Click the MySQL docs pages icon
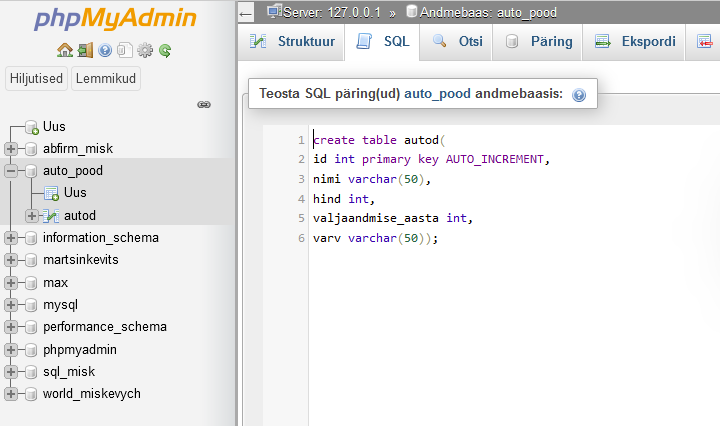720x426 pixels. (124, 50)
